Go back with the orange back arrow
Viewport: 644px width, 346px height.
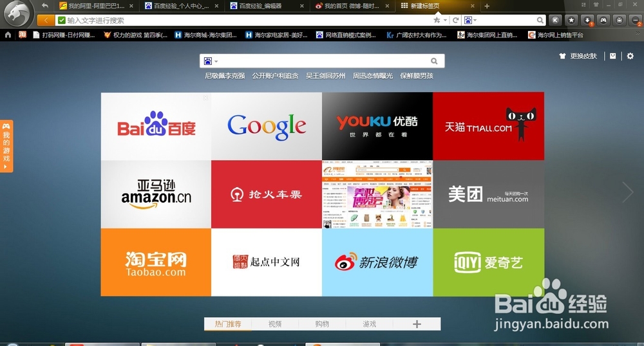(46, 20)
